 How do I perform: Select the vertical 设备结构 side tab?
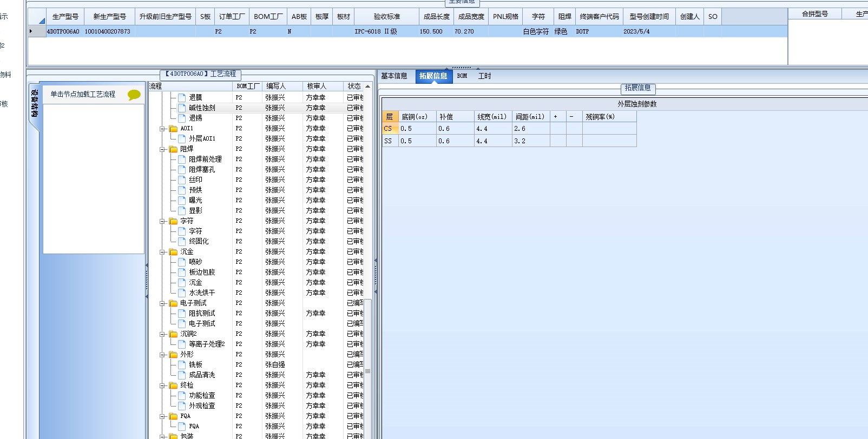[34, 104]
